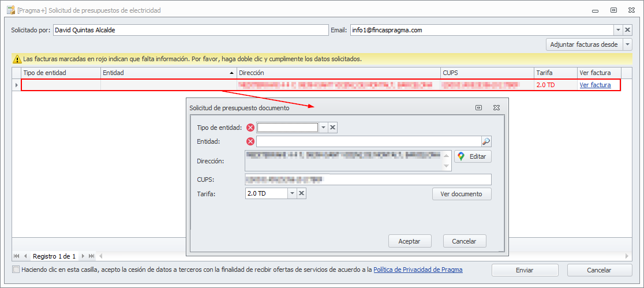The image size is (644, 288).
Task: Go to last record in navigator
Action: [92, 256]
